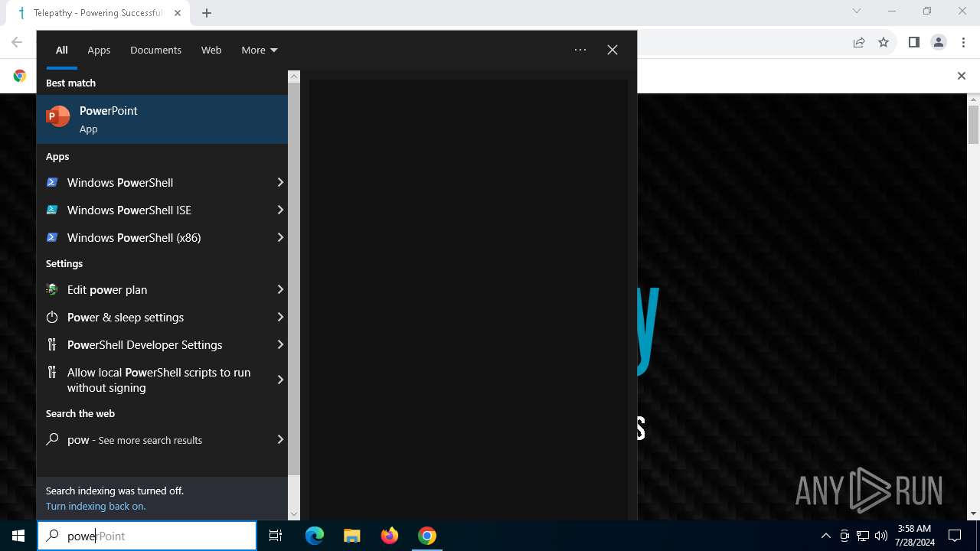
Task: Select the All search filter tab
Action: 62,50
